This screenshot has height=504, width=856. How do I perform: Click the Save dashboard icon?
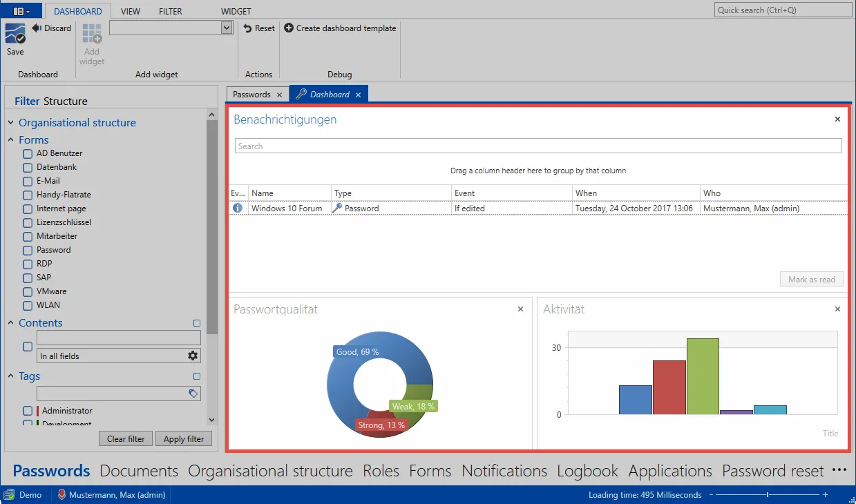tap(15, 34)
